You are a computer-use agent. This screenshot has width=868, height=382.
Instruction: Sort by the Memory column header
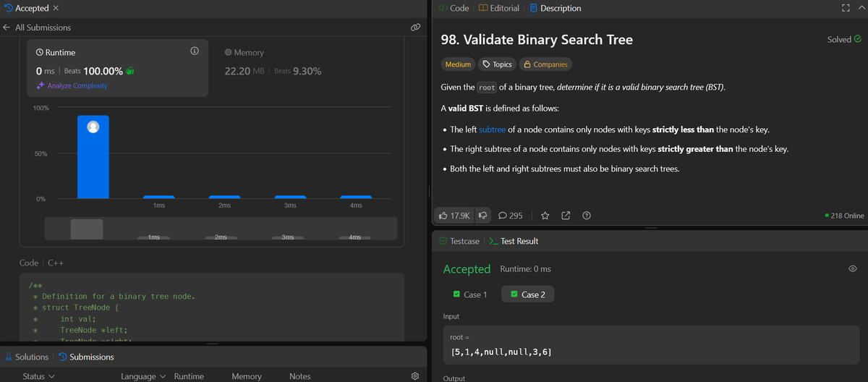247,376
